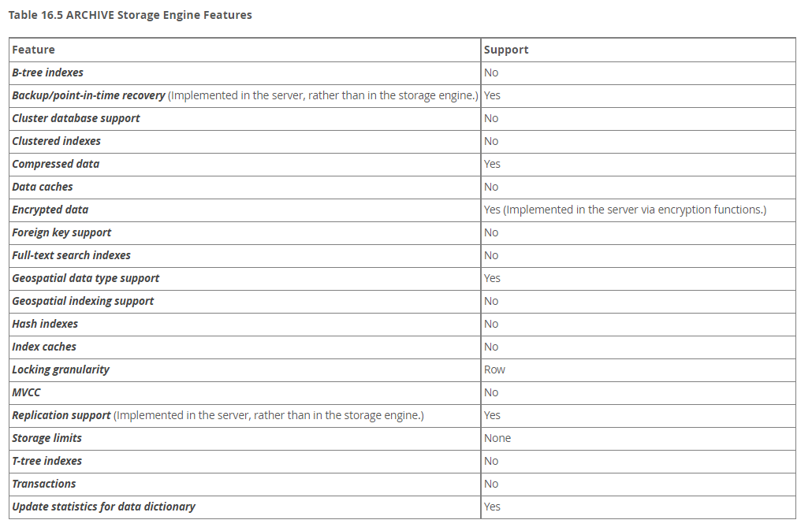Click the 'Compressed data' feature label
This screenshot has width=812, height=531.
coord(55,164)
